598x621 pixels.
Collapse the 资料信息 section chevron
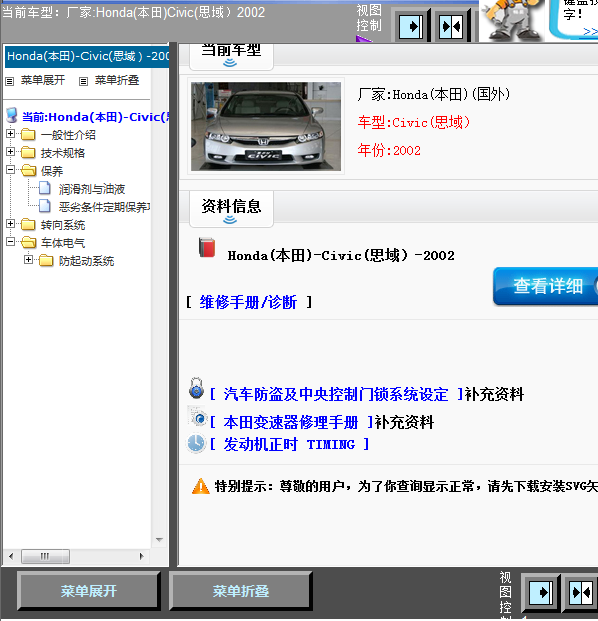pyautogui.click(x=230, y=220)
